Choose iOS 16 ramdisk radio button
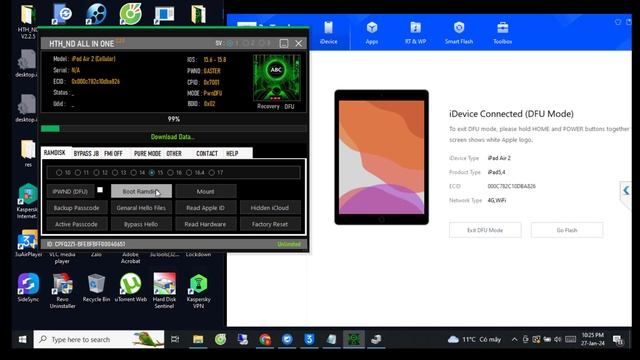The width and height of the screenshot is (640, 360). 171,173
